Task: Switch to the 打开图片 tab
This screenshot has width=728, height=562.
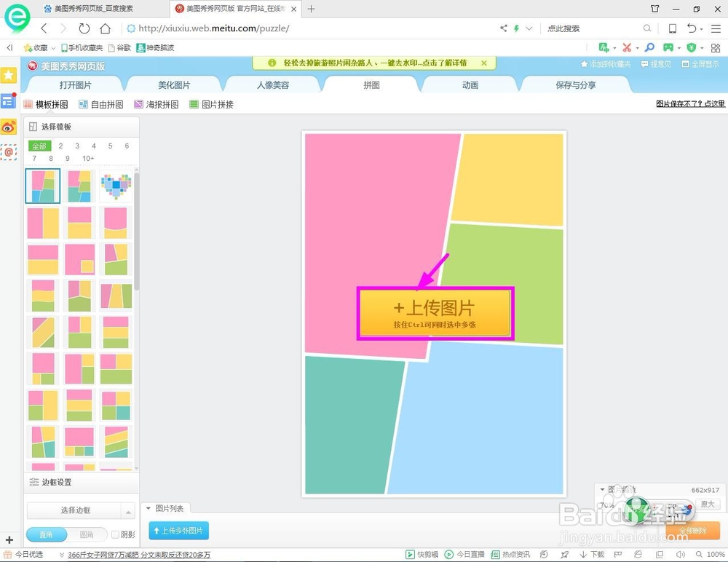Action: pyautogui.click(x=75, y=85)
